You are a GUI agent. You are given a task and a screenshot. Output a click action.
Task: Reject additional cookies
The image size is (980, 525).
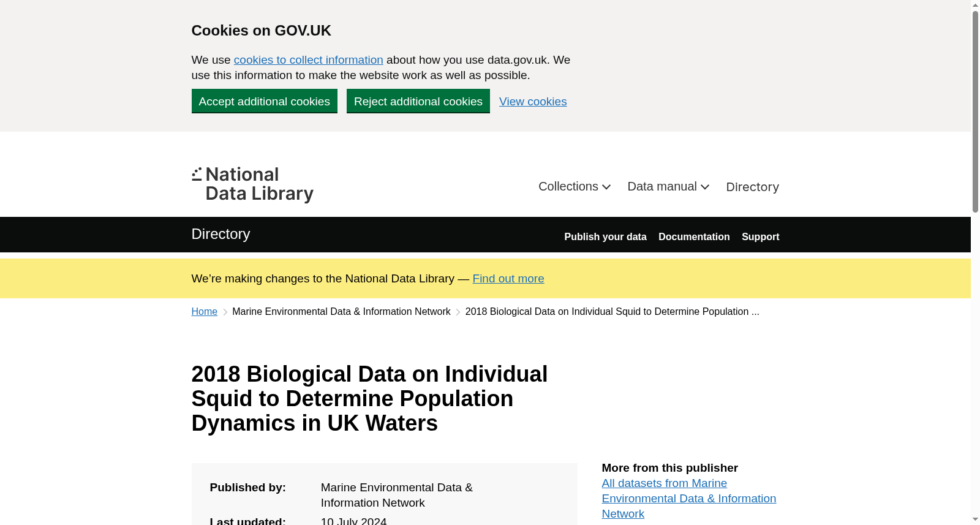418,101
